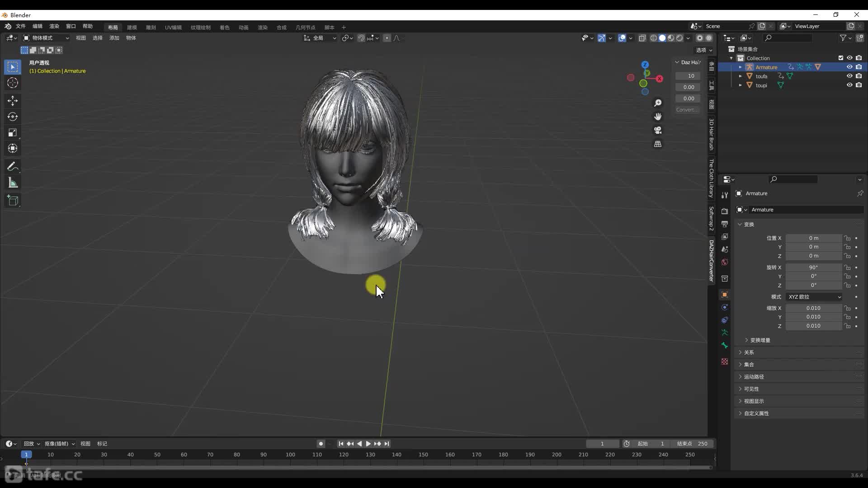Viewport: 868px width, 488px height.
Task: Open the Scene properties tab icon
Action: 725,249
